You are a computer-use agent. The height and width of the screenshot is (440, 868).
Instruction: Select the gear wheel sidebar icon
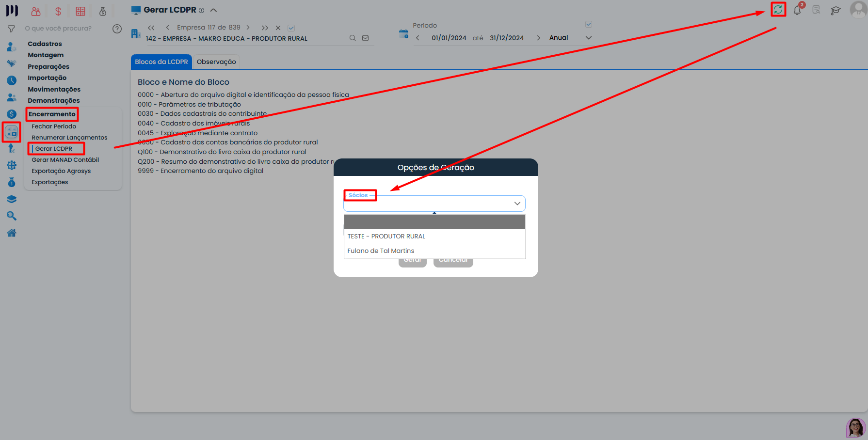pyautogui.click(x=12, y=165)
